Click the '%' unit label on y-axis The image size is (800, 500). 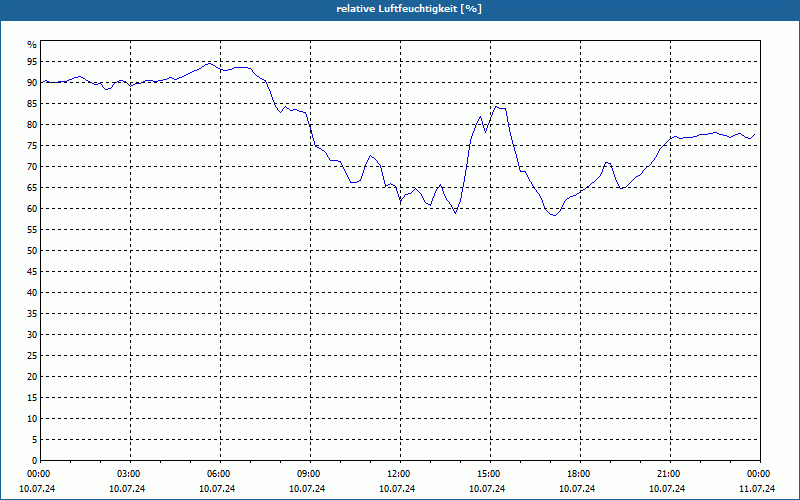[x=32, y=45]
